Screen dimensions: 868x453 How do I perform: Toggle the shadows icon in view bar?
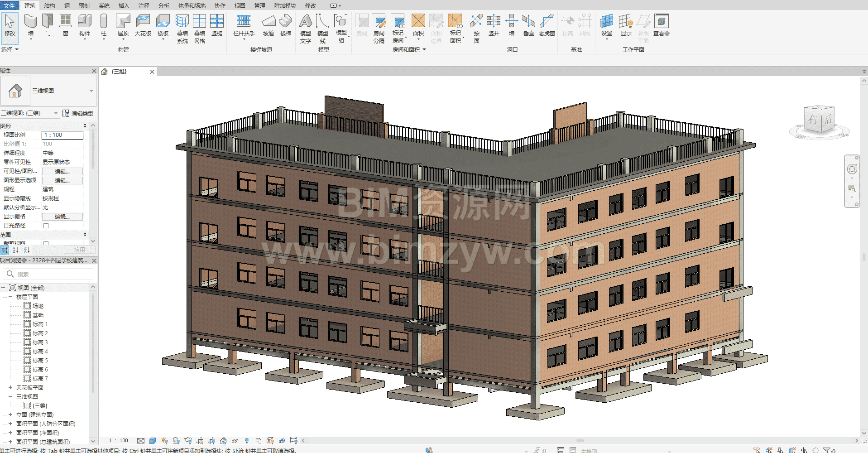(x=176, y=441)
